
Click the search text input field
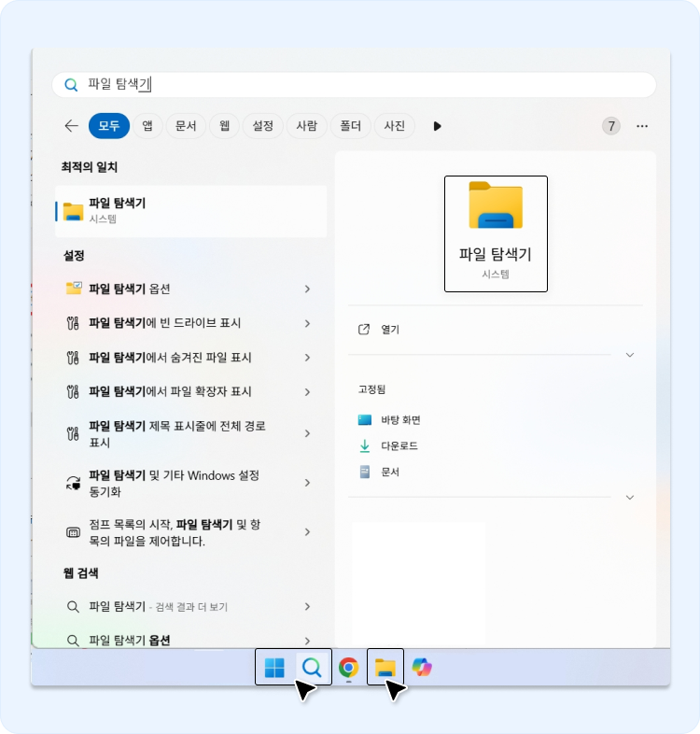point(373,84)
